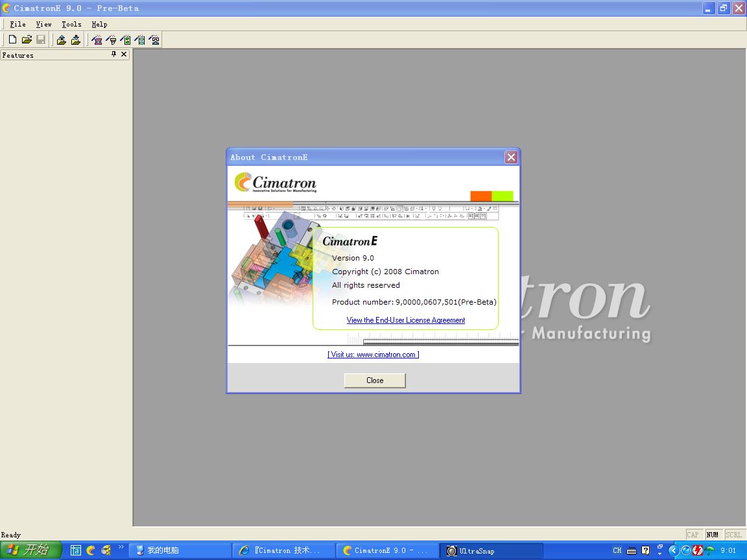The width and height of the screenshot is (747, 560).
Task: Visit the www.cimatron.com link
Action: click(x=373, y=355)
